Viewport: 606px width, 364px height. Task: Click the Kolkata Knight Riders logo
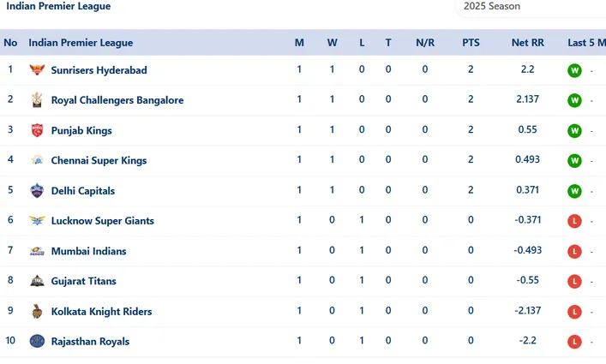click(37, 311)
